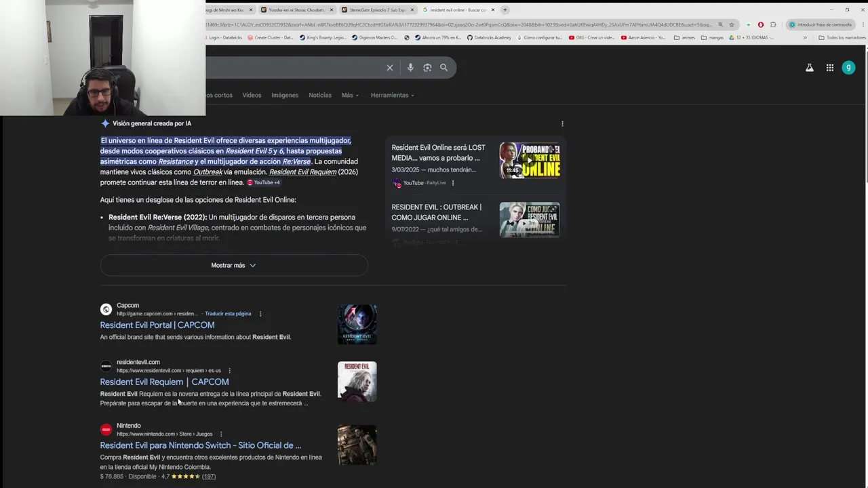Switch to the Videos search tab

click(x=252, y=96)
